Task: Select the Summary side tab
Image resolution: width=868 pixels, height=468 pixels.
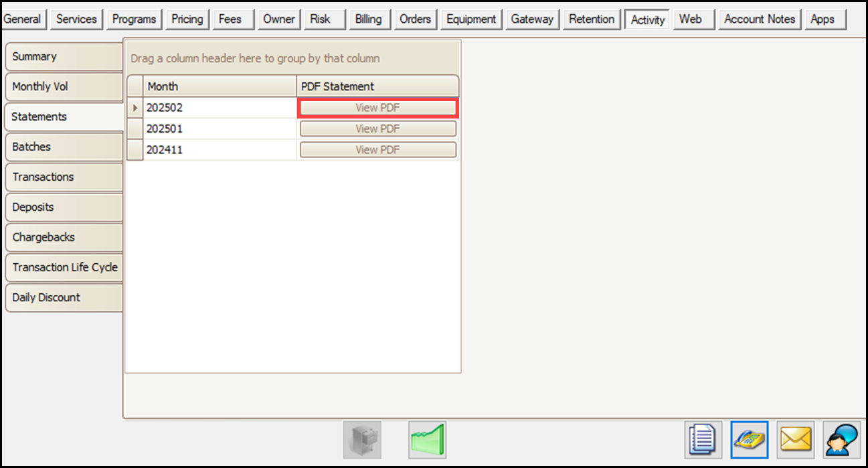Action: tap(64, 57)
